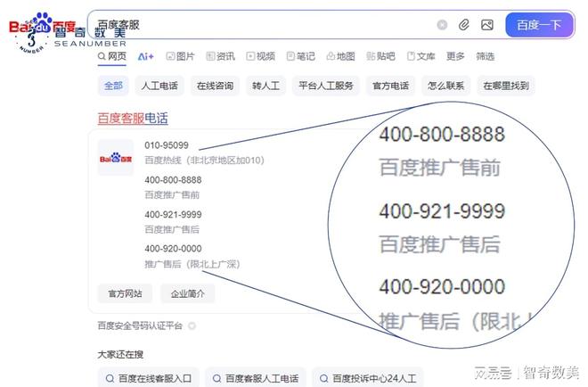Click the 百度一下 search button
The width and height of the screenshot is (588, 387).
pyautogui.click(x=540, y=25)
